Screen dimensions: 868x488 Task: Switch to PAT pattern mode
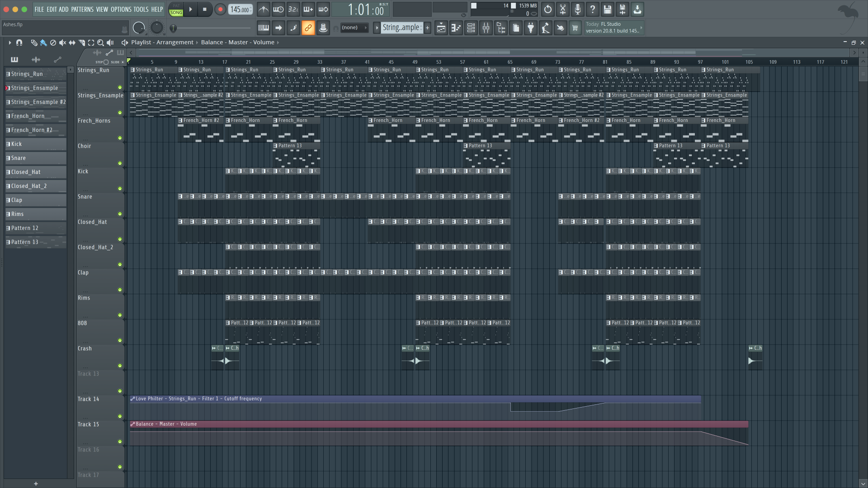point(176,6)
